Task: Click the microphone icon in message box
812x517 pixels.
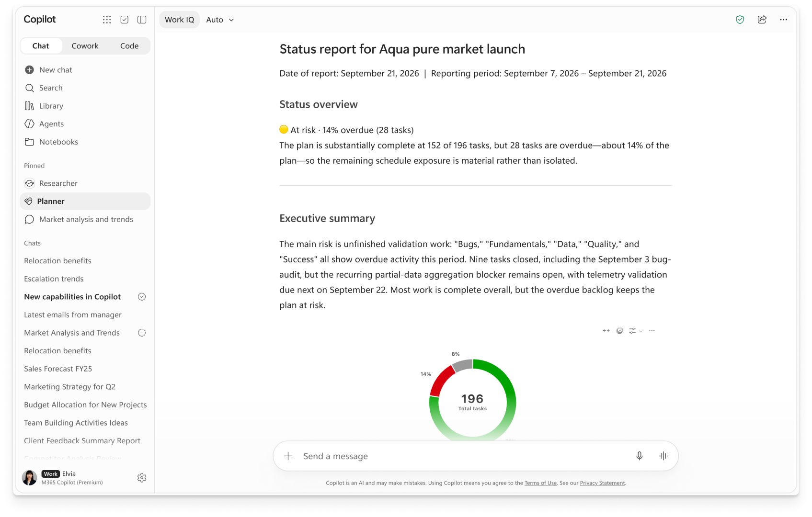Action: (640, 456)
